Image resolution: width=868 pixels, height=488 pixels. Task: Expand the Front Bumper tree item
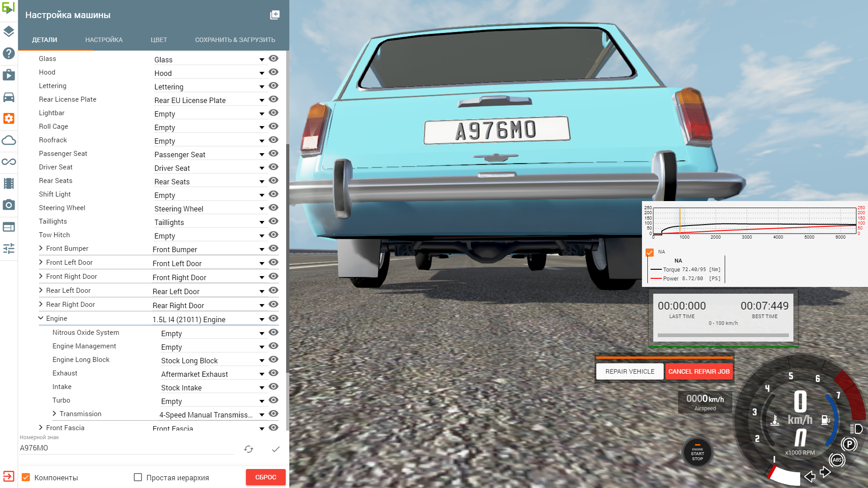tap(41, 248)
